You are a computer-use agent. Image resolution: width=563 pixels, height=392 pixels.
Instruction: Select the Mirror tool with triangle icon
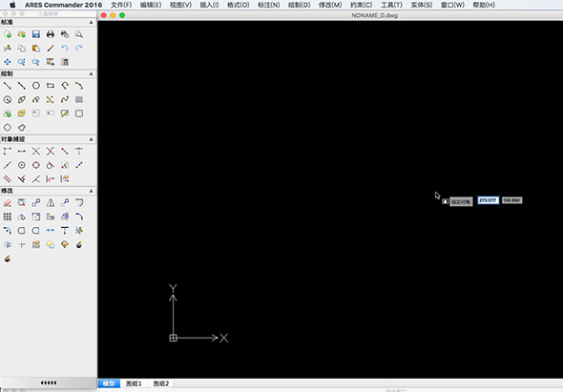(51, 203)
